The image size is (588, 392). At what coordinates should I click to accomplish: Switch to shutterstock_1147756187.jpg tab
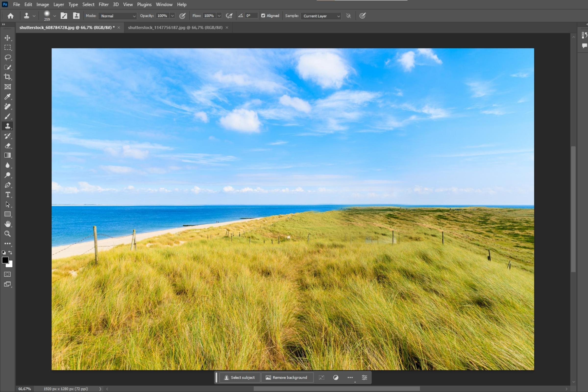click(175, 27)
